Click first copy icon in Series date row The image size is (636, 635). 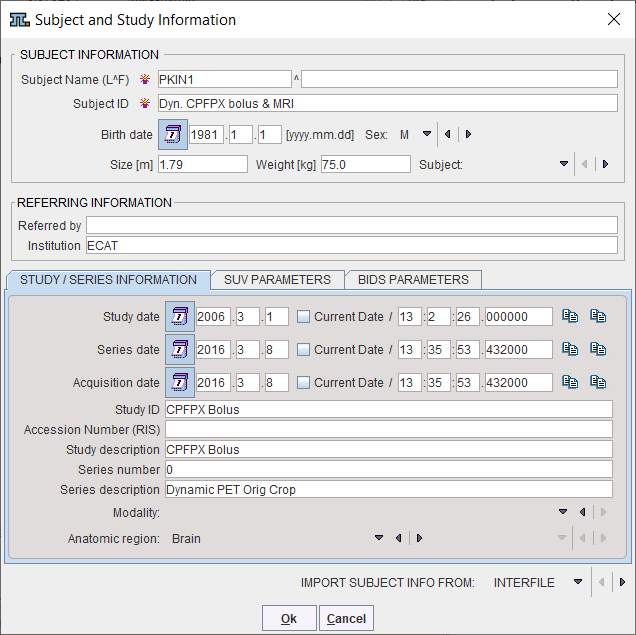[x=570, y=349]
